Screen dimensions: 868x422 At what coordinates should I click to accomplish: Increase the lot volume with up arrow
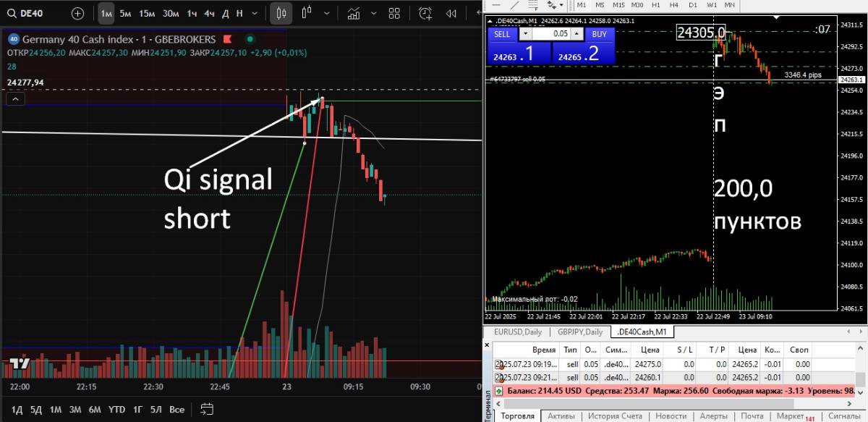(x=576, y=34)
